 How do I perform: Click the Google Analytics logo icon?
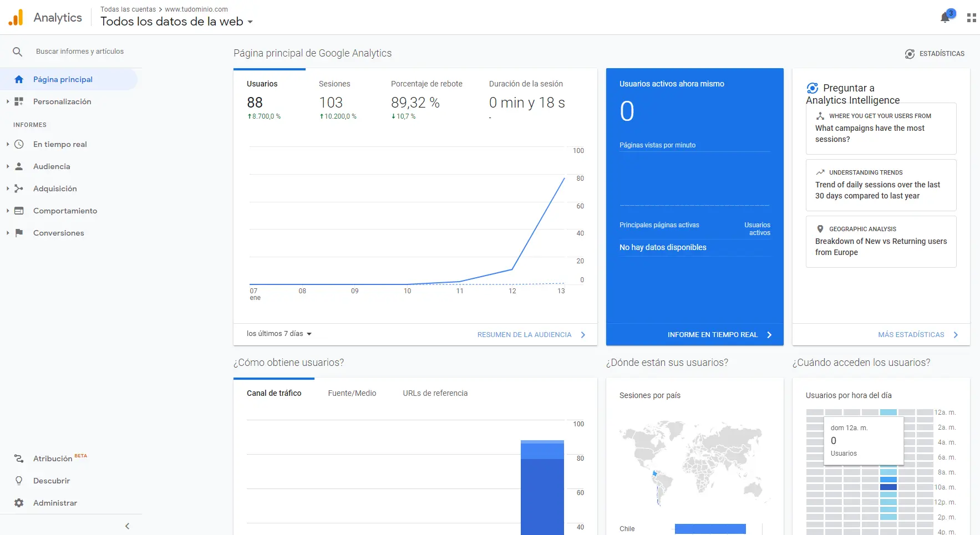(16, 18)
